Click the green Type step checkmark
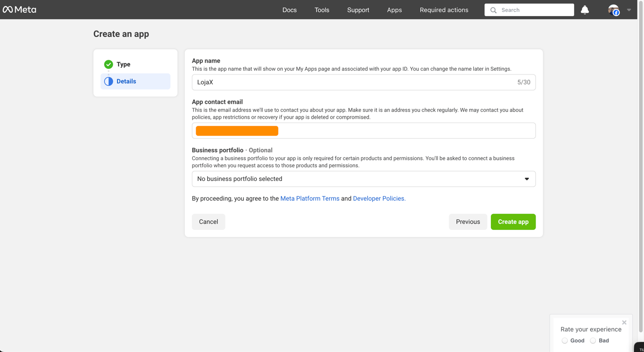 pyautogui.click(x=108, y=64)
